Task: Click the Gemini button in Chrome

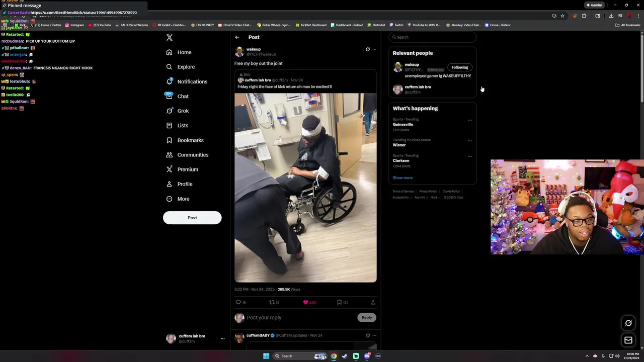Action: click(x=594, y=5)
